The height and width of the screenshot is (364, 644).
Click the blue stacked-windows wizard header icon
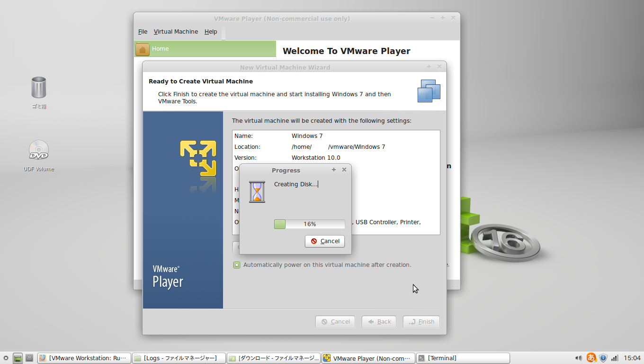429,91
